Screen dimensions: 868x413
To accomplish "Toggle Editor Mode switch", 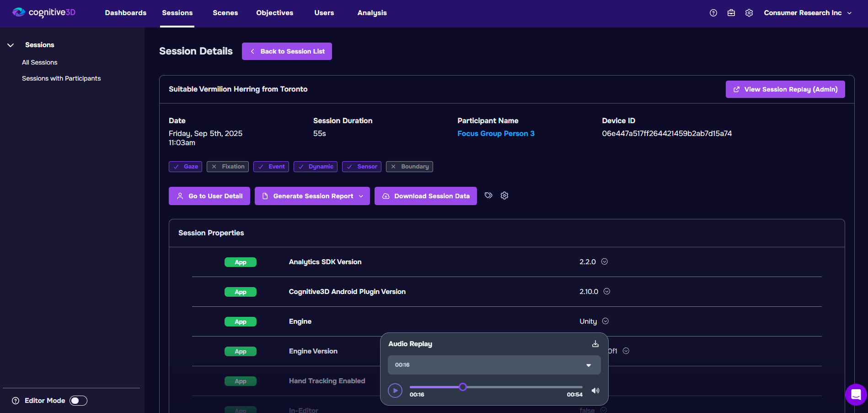I will point(78,401).
